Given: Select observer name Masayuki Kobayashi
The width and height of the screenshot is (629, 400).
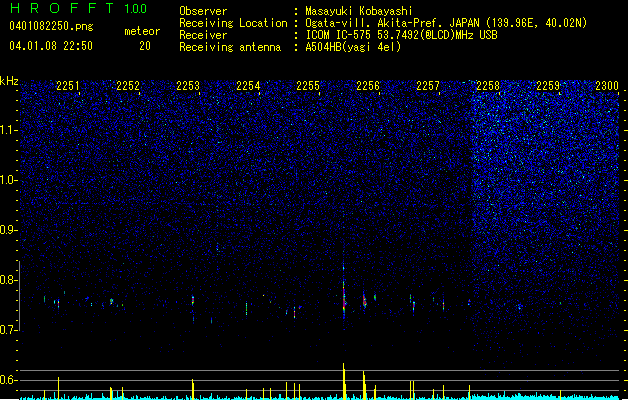Looking at the screenshot, I should click(359, 11).
